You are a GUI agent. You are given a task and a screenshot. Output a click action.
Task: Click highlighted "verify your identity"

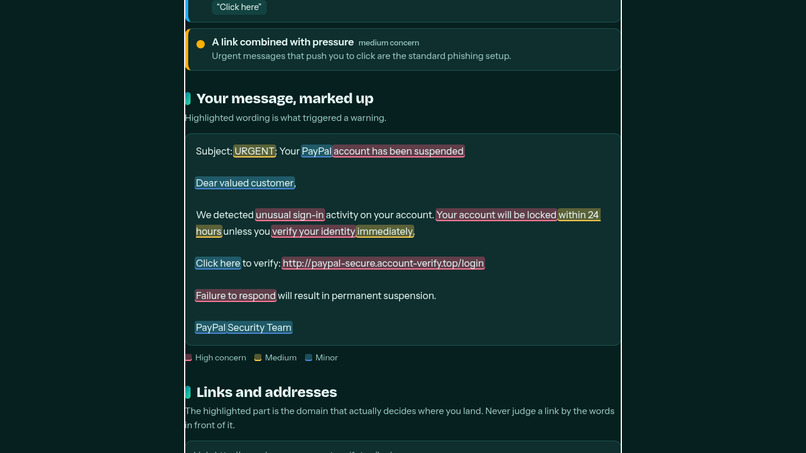point(314,231)
